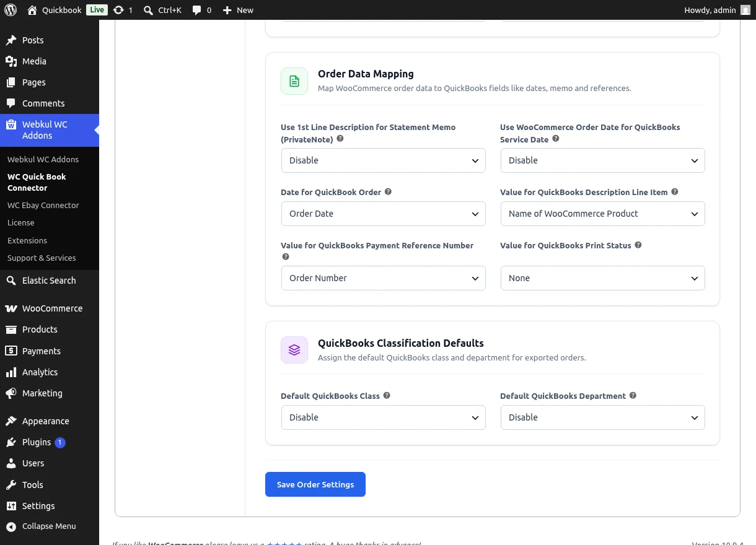
Task: Open the Default QuickBooks Class dropdown
Action: (x=384, y=417)
